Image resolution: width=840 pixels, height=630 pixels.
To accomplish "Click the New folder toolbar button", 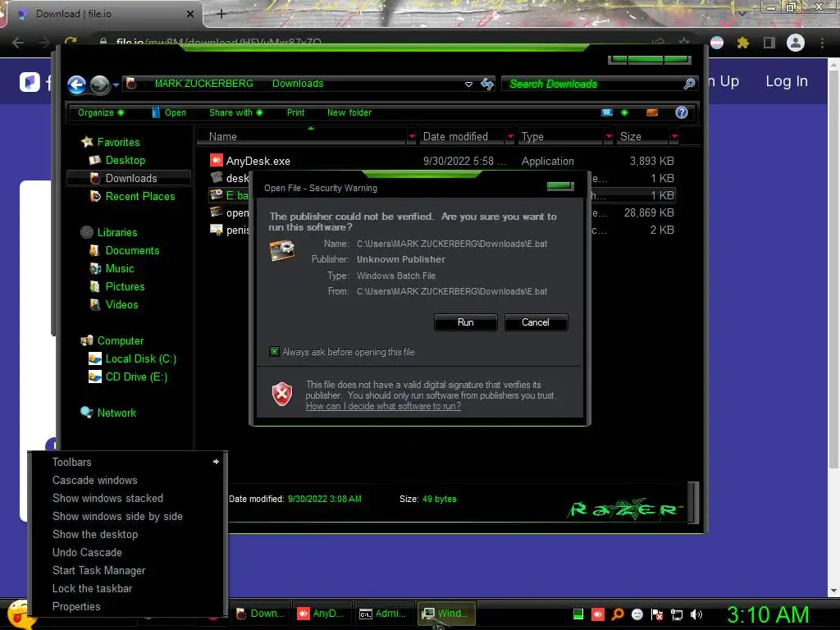I will [x=349, y=112].
